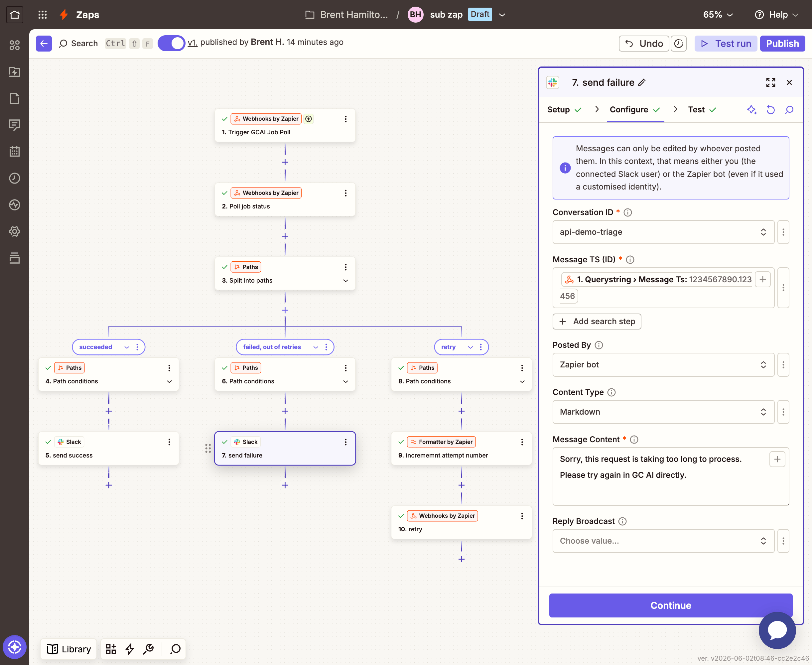Switch to the Setup tab
This screenshot has height=665, width=812.
564,109
